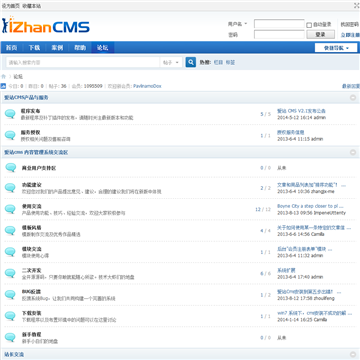Click poster name zhoulifeng
360x360 pixels.
[324, 298]
